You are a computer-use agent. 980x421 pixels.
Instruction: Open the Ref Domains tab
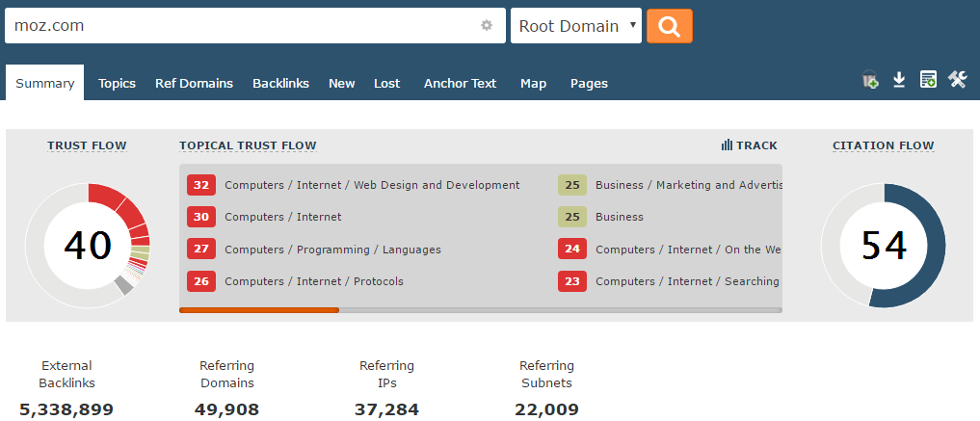tap(195, 83)
